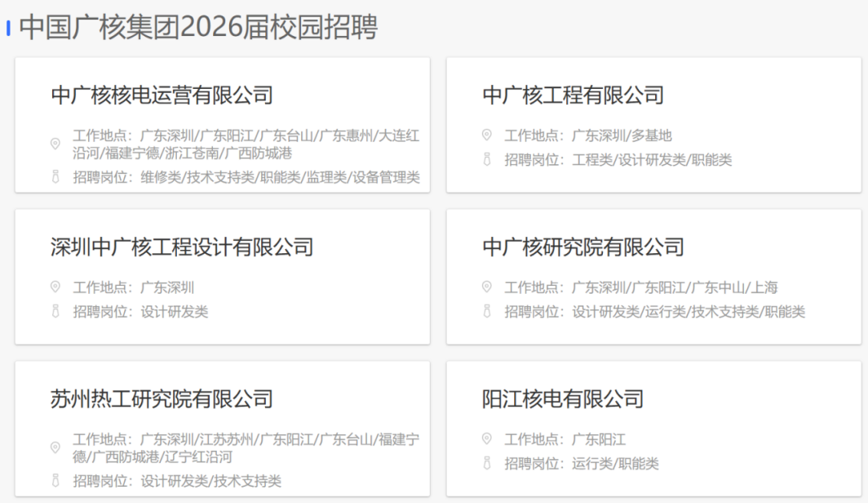Click location pin icon in 中广核核电运营 card
This screenshot has width=868, height=503.
click(55, 144)
